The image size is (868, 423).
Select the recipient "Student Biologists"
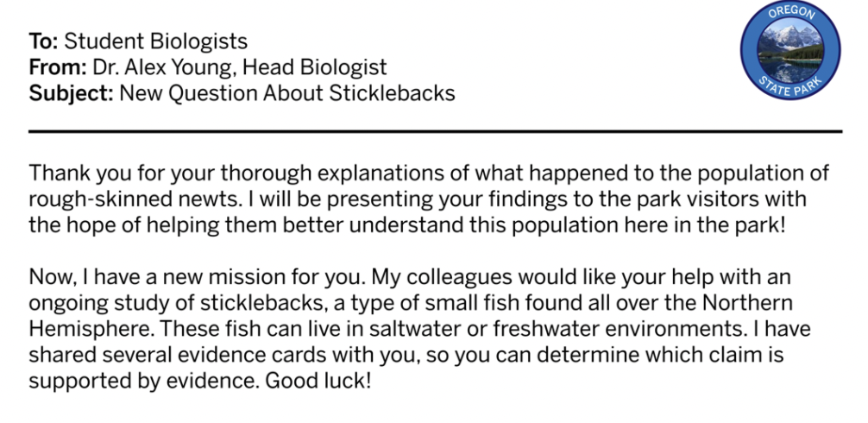point(156,41)
